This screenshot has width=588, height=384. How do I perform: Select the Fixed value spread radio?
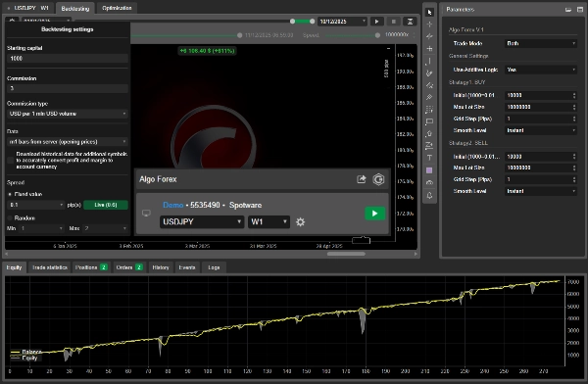click(x=10, y=194)
